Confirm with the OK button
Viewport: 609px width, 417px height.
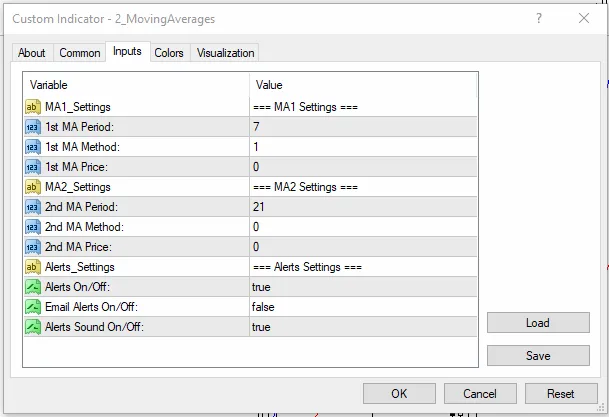click(399, 394)
